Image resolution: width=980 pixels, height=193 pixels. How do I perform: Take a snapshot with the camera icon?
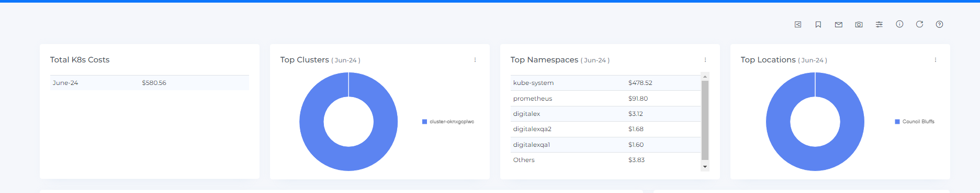[x=859, y=25]
